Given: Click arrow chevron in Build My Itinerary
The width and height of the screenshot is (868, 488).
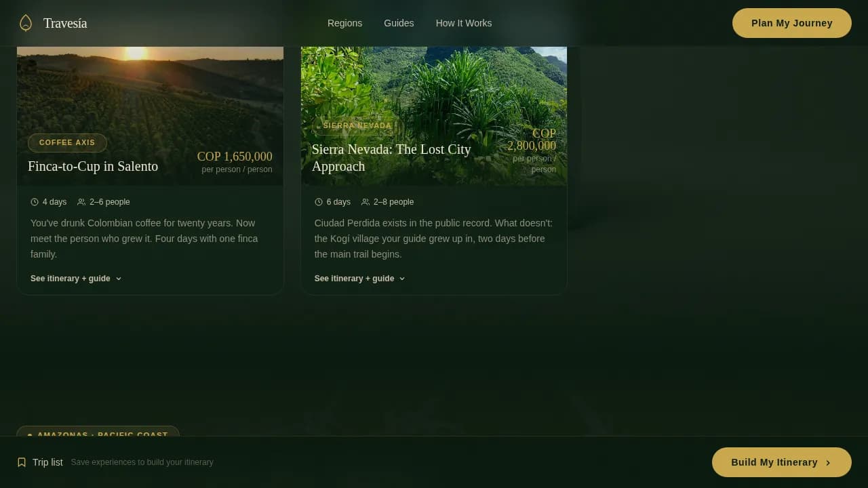Looking at the screenshot, I should (x=828, y=462).
